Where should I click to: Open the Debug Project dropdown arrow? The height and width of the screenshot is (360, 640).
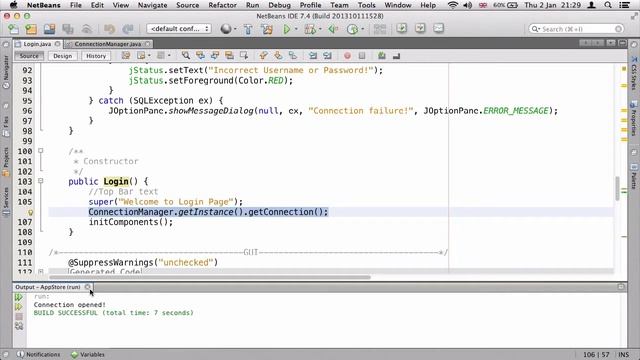[320, 29]
